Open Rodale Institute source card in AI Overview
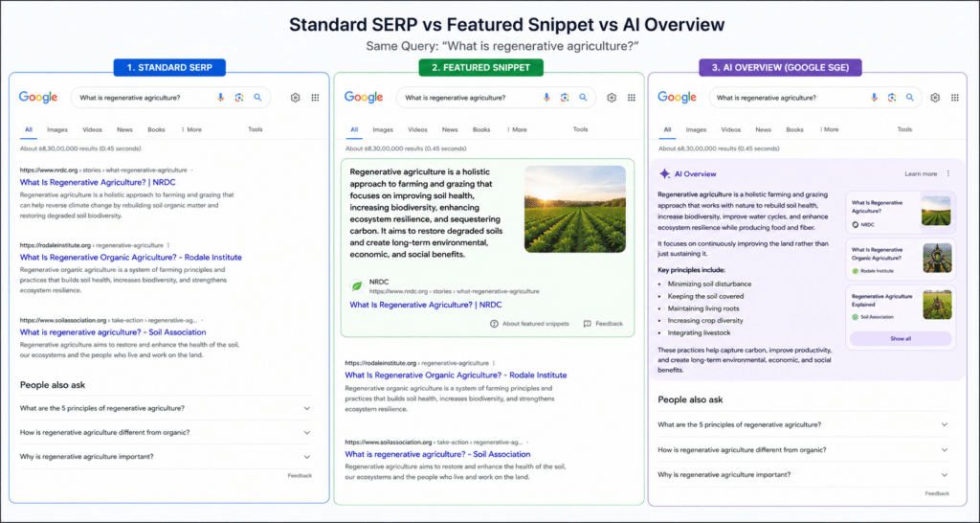980x523 pixels. pyautogui.click(x=901, y=260)
